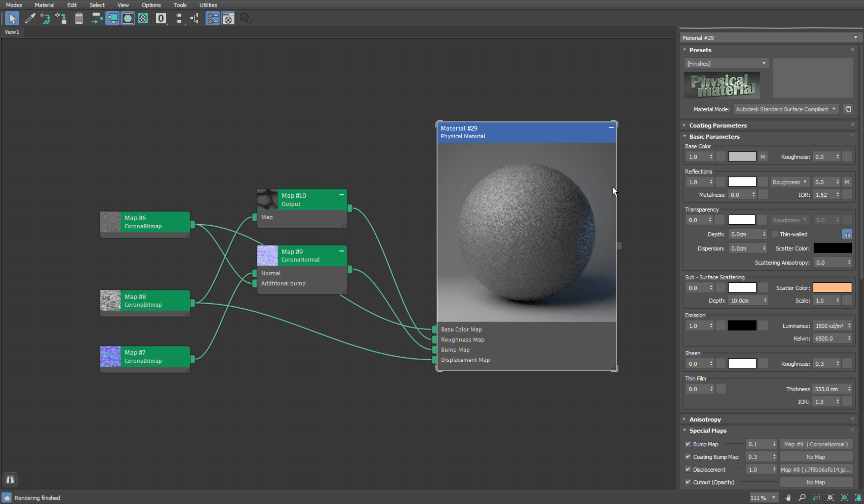Collapse Map #9 CoronaNormal node
Viewport: 864px width, 504px height.
click(x=342, y=251)
